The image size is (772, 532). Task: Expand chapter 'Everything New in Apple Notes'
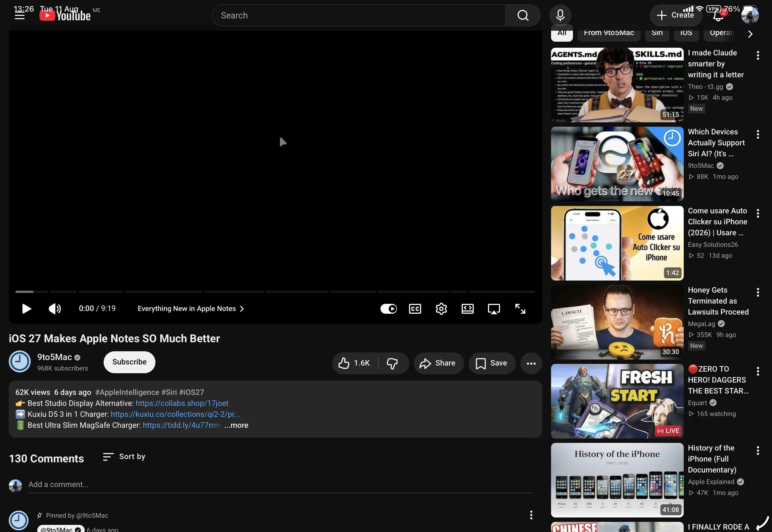point(191,309)
